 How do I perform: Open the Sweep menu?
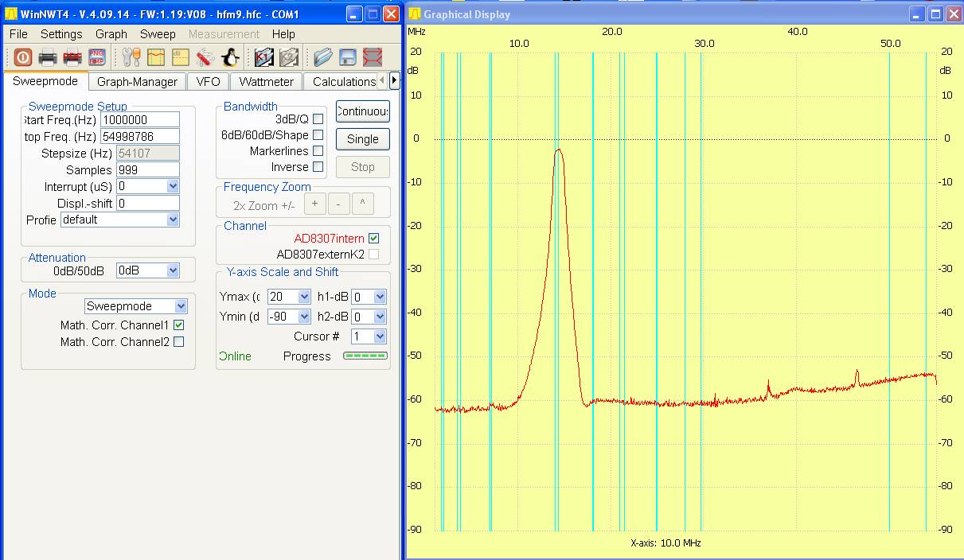pyautogui.click(x=158, y=34)
